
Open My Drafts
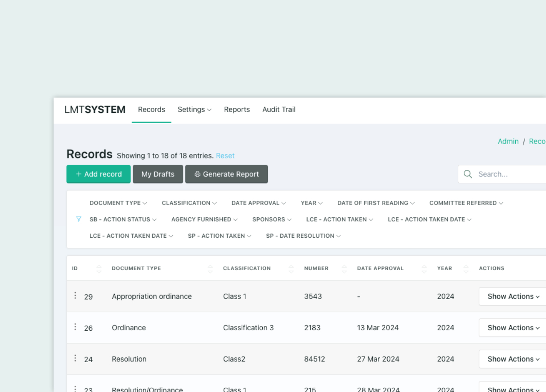[158, 174]
